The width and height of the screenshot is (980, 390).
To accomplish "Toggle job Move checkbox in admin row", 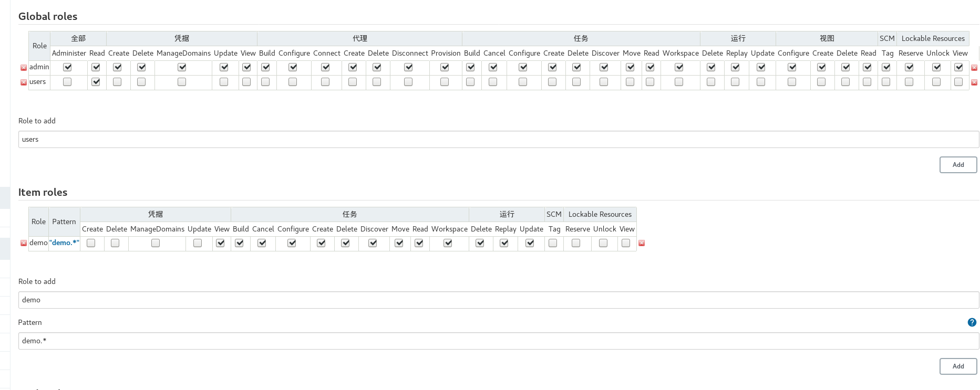I will coord(630,67).
